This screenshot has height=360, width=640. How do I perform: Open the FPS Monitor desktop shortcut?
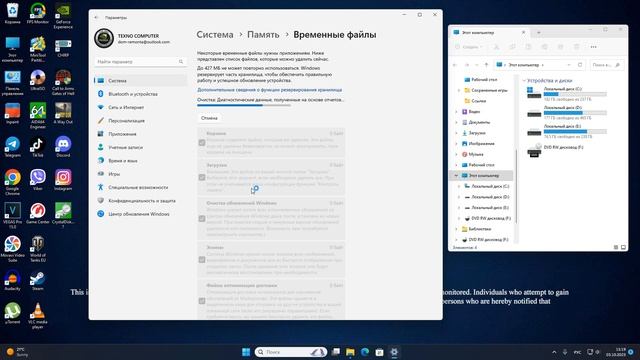(38, 13)
